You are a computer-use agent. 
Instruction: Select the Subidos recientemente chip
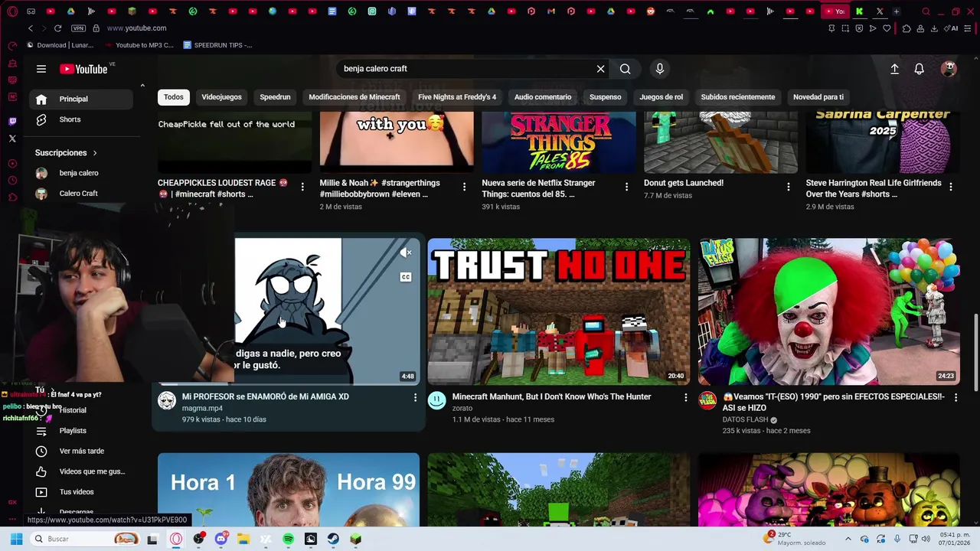pos(738,97)
